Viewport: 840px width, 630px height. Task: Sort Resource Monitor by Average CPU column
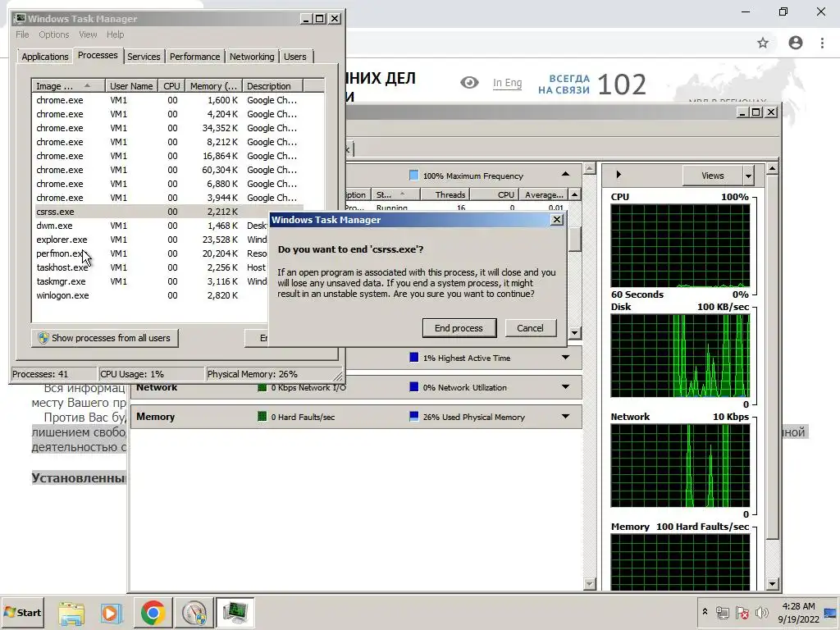click(543, 194)
